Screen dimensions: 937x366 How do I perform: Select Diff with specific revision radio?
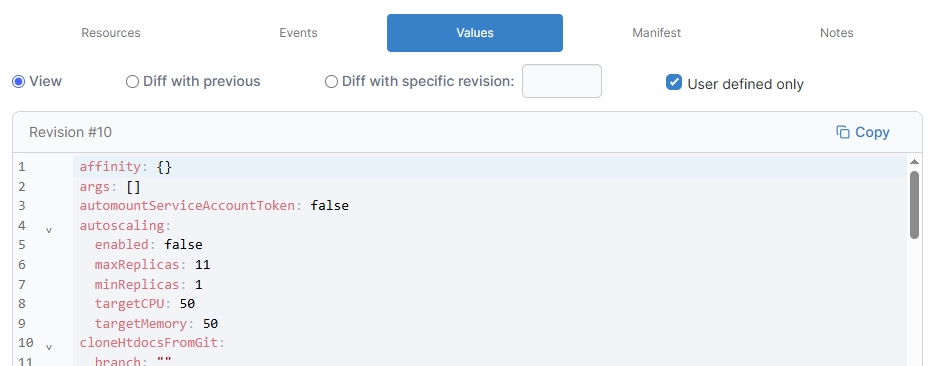pyautogui.click(x=331, y=81)
